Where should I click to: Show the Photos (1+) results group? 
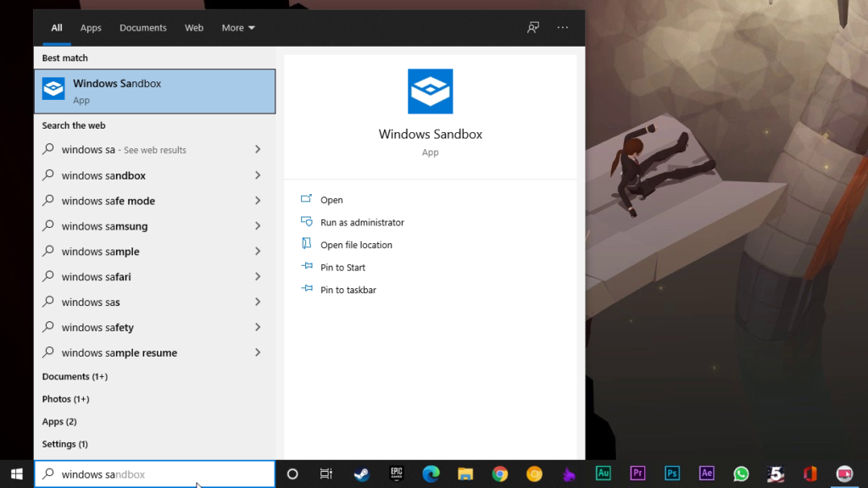65,399
